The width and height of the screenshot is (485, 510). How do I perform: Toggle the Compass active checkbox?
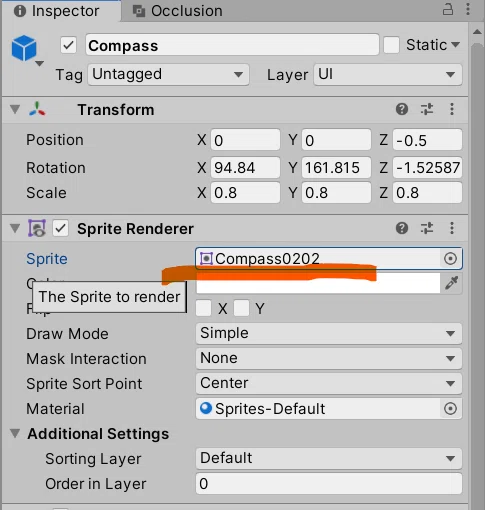(68, 45)
